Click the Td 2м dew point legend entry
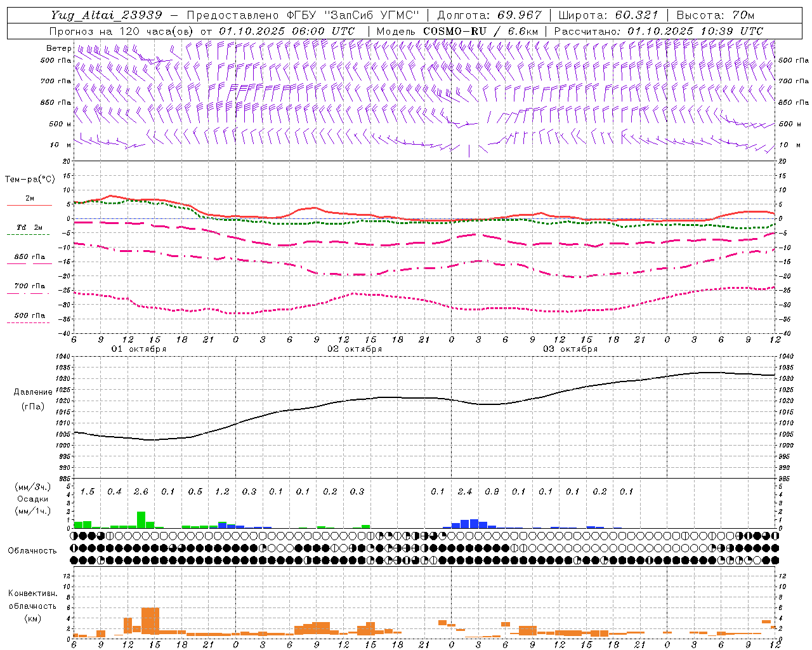Screen dimensions: 812x650 point(29,227)
